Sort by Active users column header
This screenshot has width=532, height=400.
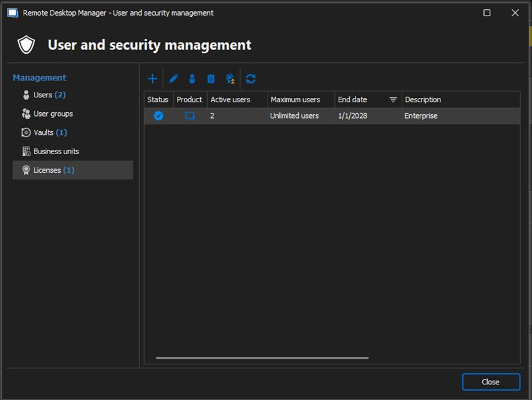(x=238, y=99)
